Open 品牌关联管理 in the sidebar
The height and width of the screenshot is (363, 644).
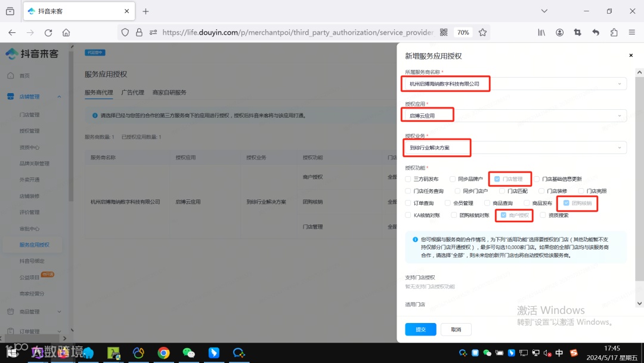[35, 164]
